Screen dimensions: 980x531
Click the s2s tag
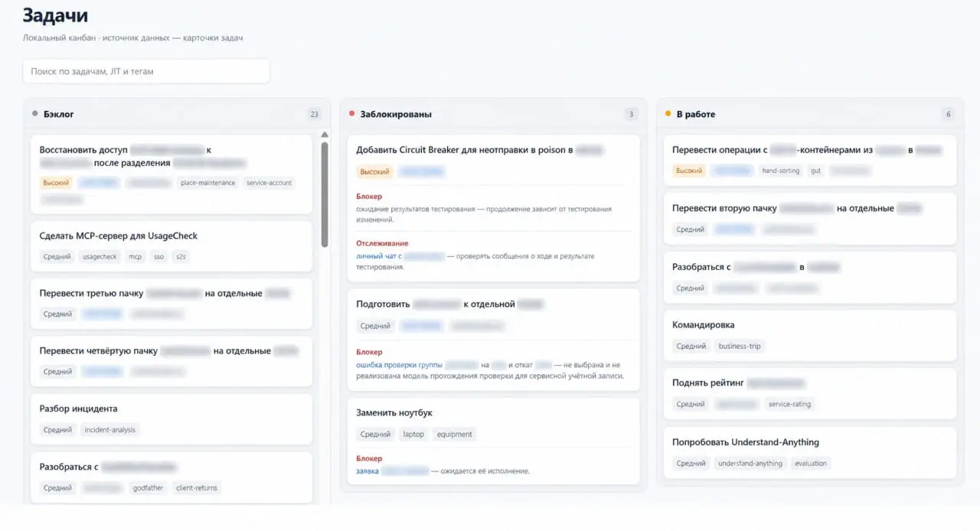coord(181,257)
